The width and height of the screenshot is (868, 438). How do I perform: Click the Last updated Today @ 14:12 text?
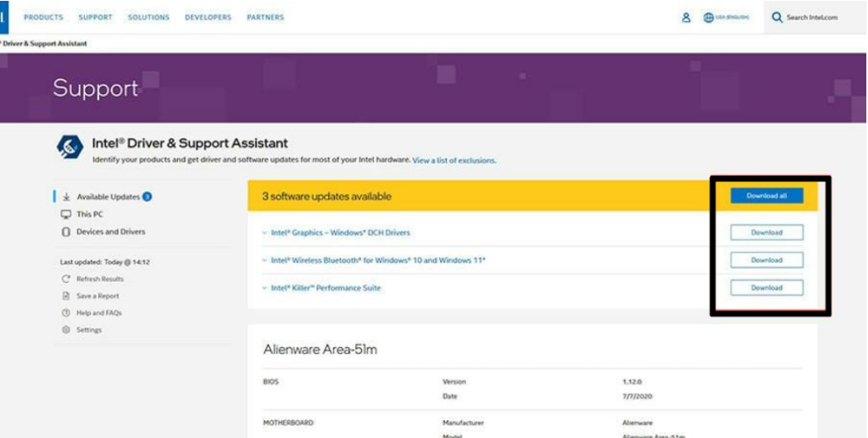point(104,262)
